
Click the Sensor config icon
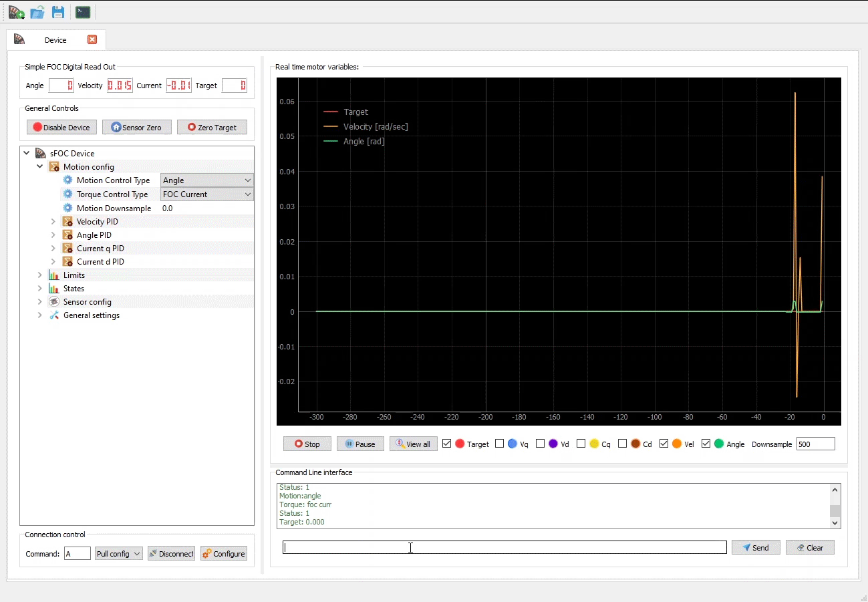[54, 302]
